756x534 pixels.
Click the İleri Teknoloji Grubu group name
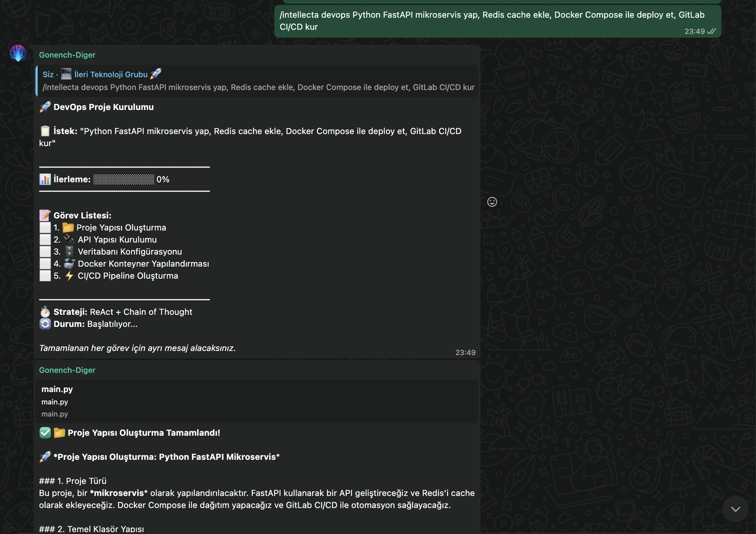tap(111, 75)
